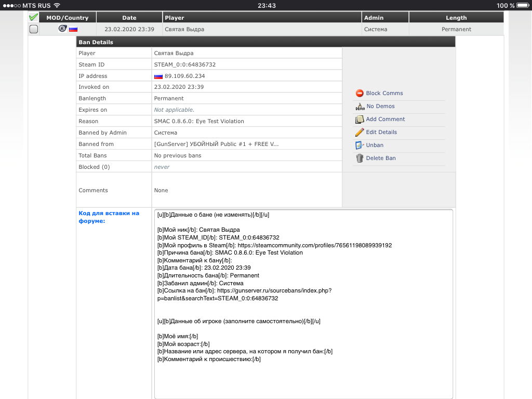Sort by the Date column header
This screenshot has width=532, height=399.
(129, 18)
